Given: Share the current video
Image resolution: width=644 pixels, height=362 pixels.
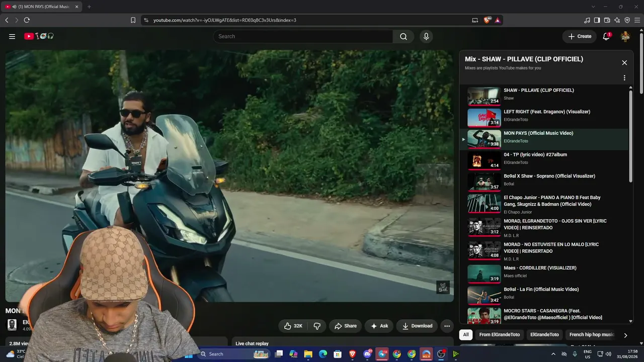Looking at the screenshot, I should point(346,326).
